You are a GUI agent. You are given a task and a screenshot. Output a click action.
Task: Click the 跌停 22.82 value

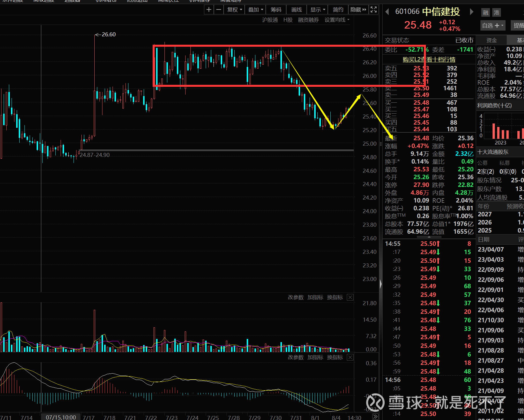coord(465,185)
